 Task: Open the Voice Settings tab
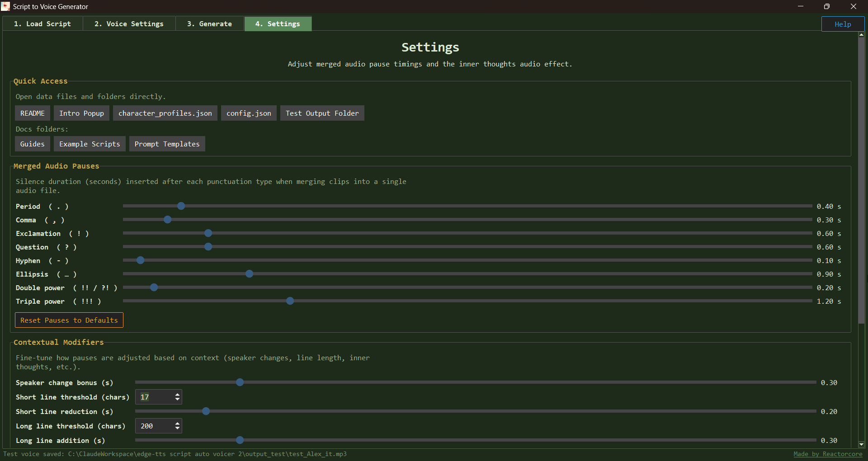[x=129, y=24]
